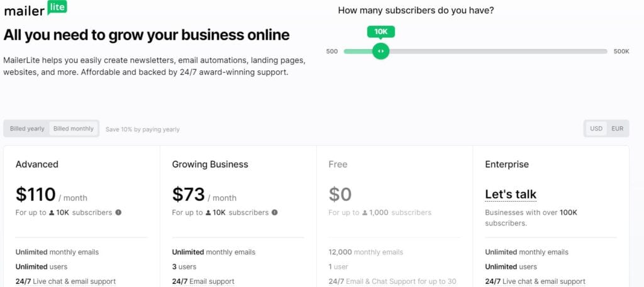Select Billed yearly option

click(27, 129)
